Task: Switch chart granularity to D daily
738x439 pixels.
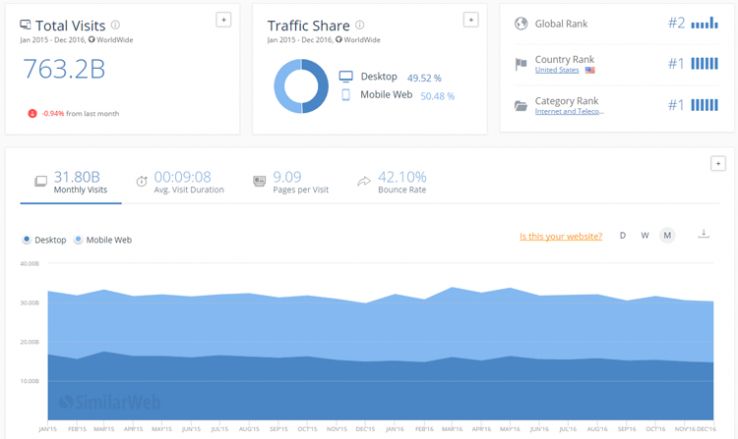Action: pyautogui.click(x=623, y=235)
